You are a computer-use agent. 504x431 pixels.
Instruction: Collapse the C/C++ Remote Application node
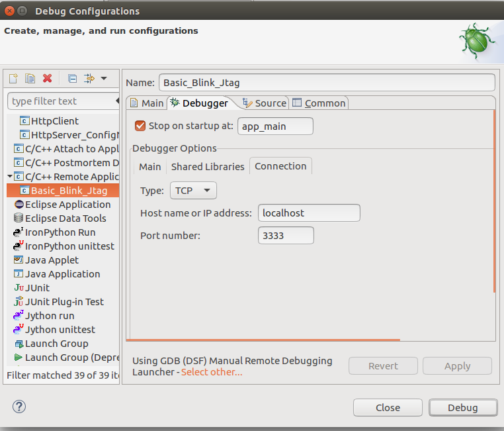[10, 177]
